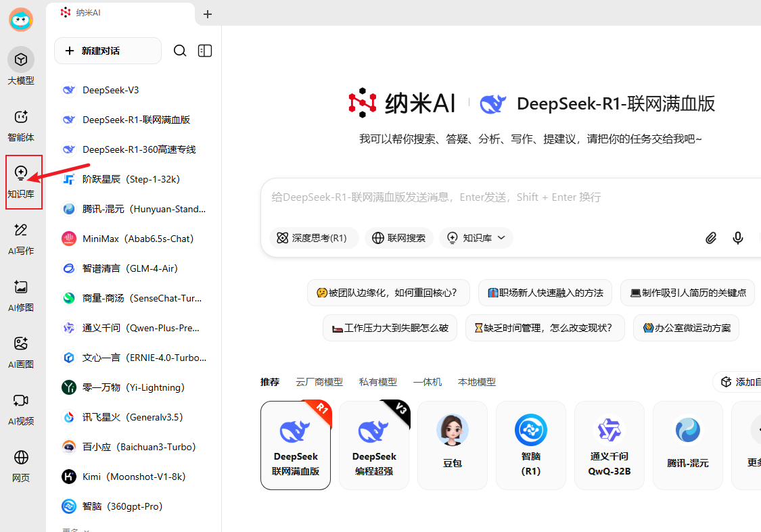The width and height of the screenshot is (761, 532).
Task: Collapse the conversation list panel icon
Action: click(205, 51)
